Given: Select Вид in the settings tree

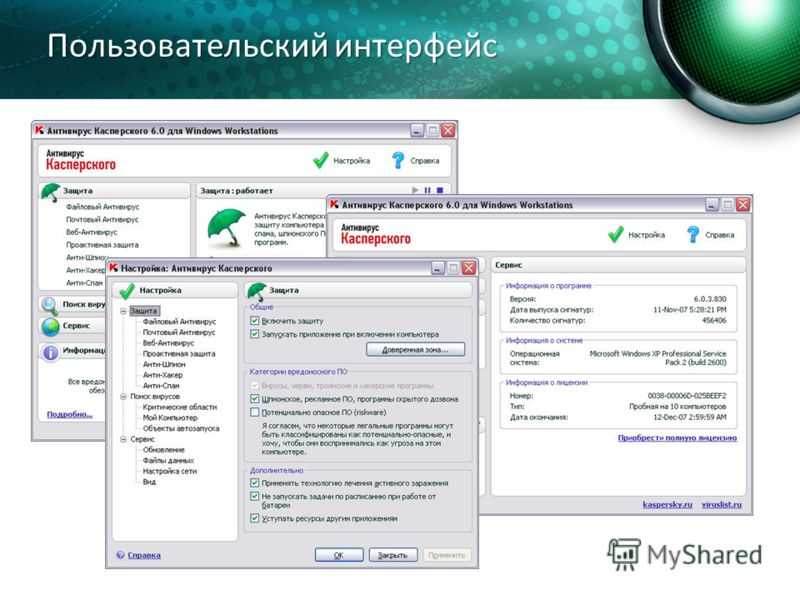Looking at the screenshot, I should click(149, 482).
